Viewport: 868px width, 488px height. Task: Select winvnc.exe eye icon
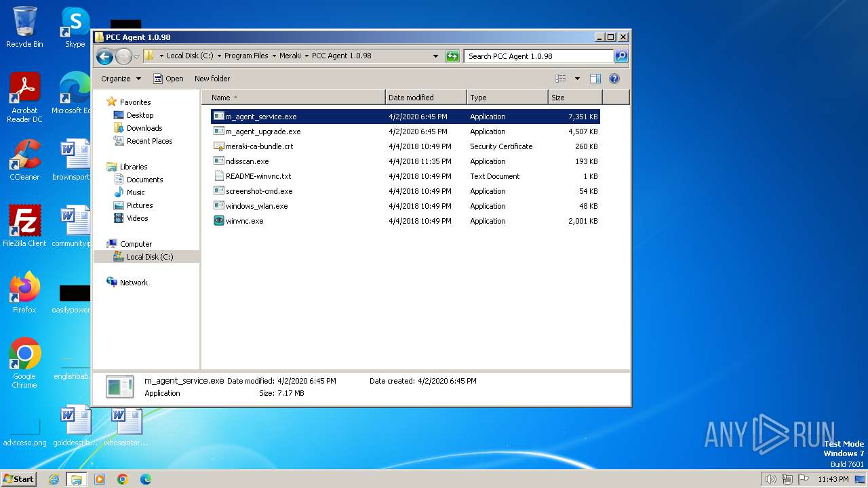coord(218,221)
